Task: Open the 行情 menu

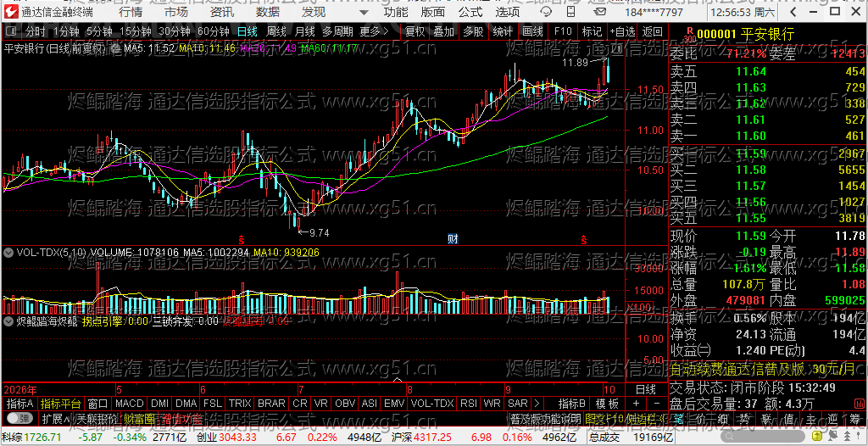Action: (130, 12)
